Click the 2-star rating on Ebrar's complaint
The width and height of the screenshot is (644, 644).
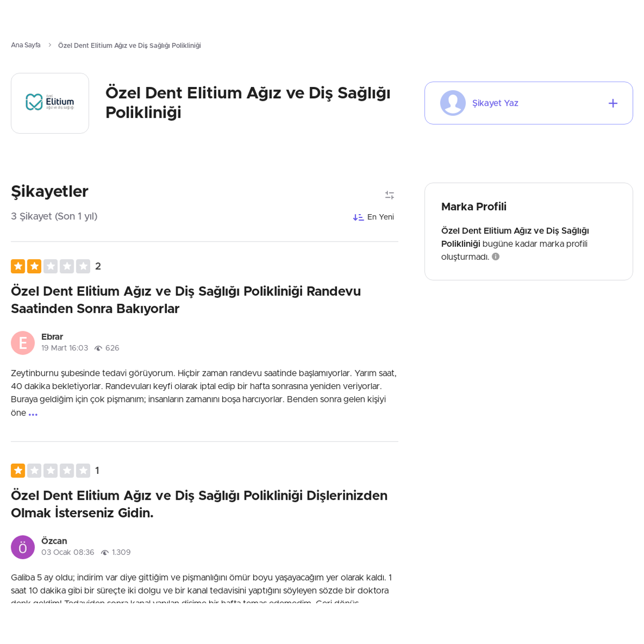(x=56, y=266)
